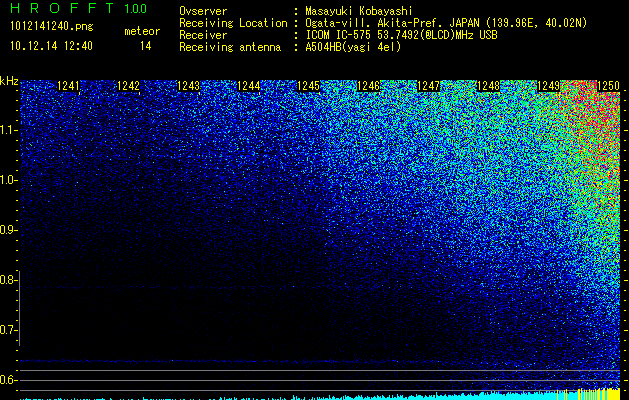Viewport: 629px width, 400px height.
Task: Click the Ovserver label
Action: [x=203, y=11]
